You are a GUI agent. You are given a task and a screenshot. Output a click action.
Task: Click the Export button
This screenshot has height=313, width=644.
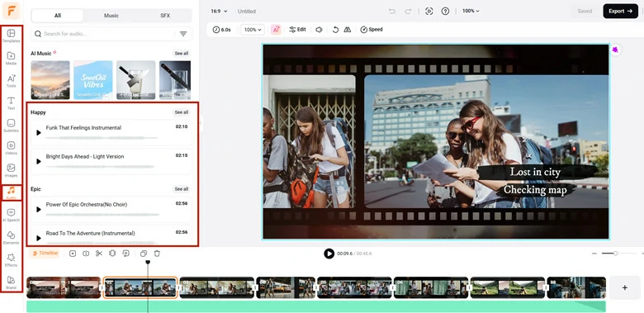[x=620, y=11]
